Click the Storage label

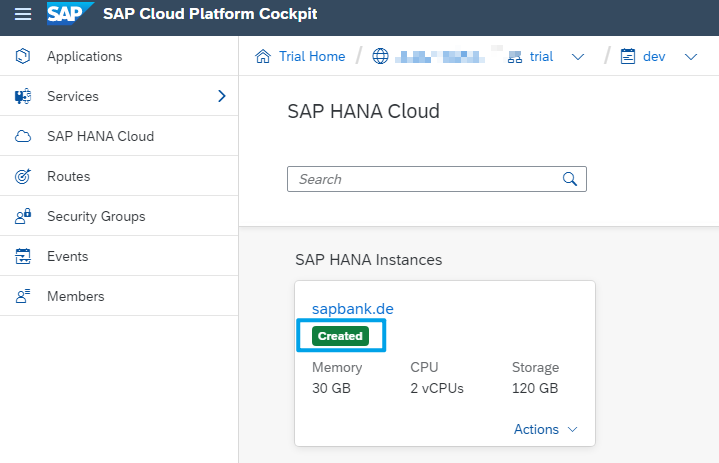(x=536, y=368)
